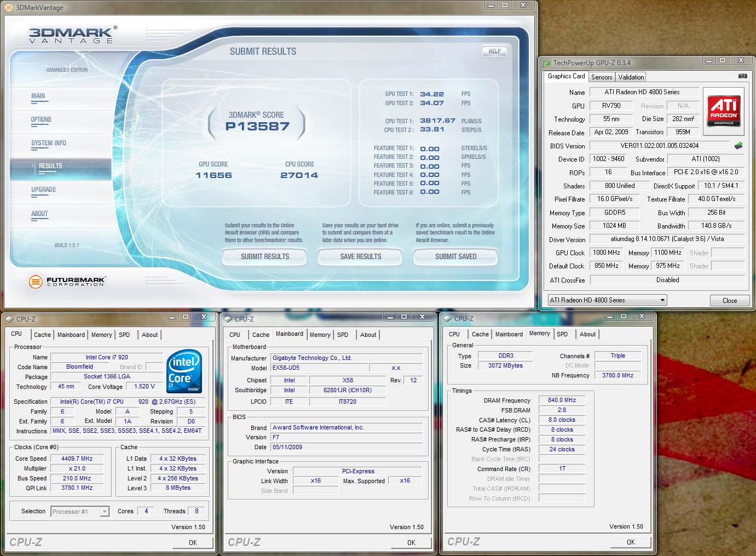Open SPD tab in middle CPU-Z window
This screenshot has height=556, width=756.
pyautogui.click(x=343, y=335)
